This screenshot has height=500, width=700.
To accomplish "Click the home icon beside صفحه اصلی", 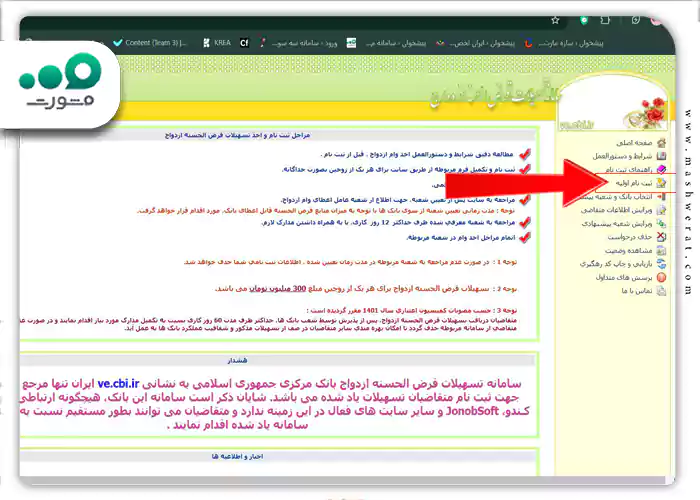I will [662, 143].
